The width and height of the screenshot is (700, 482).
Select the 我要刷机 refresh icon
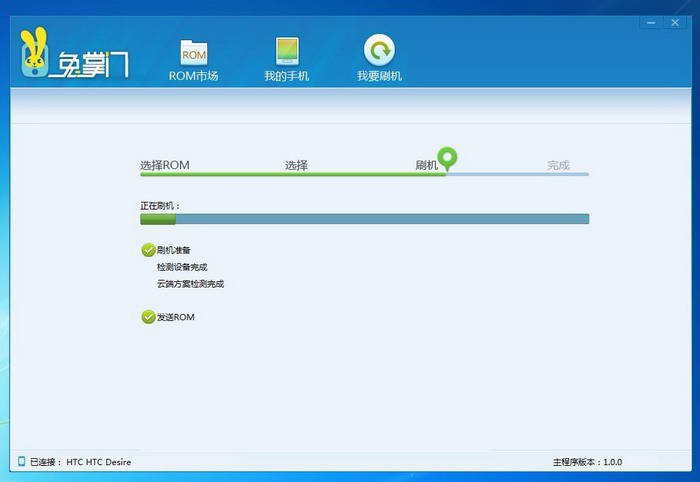(379, 50)
